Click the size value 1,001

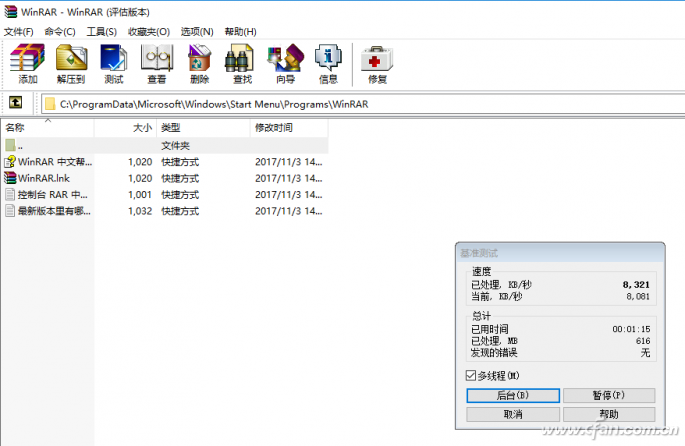click(x=140, y=194)
